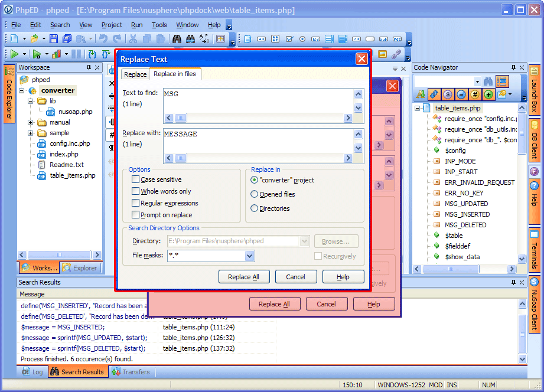This screenshot has height=392, width=544.
Task: Click in the Replace with text field
Action: coord(258,141)
